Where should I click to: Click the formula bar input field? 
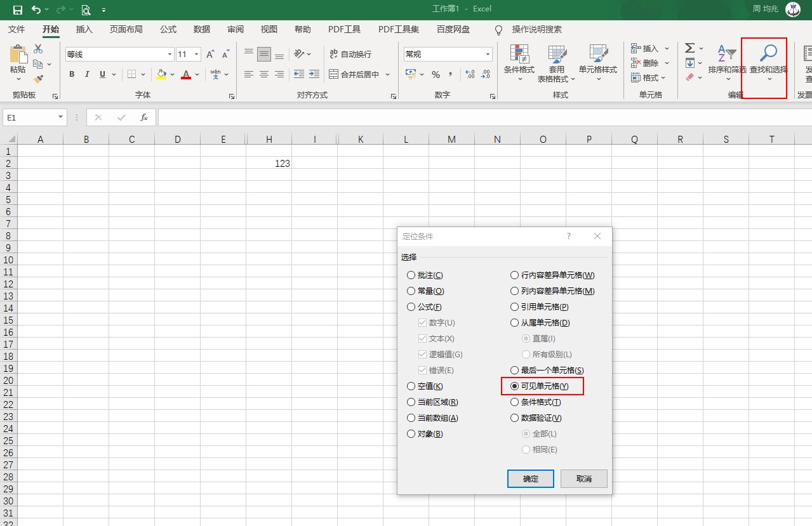tap(485, 117)
